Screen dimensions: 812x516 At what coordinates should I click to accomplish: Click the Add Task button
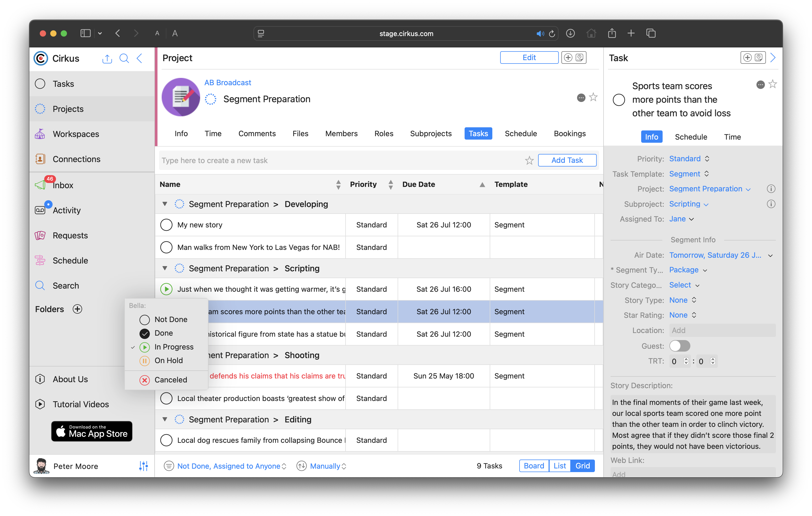(x=567, y=160)
